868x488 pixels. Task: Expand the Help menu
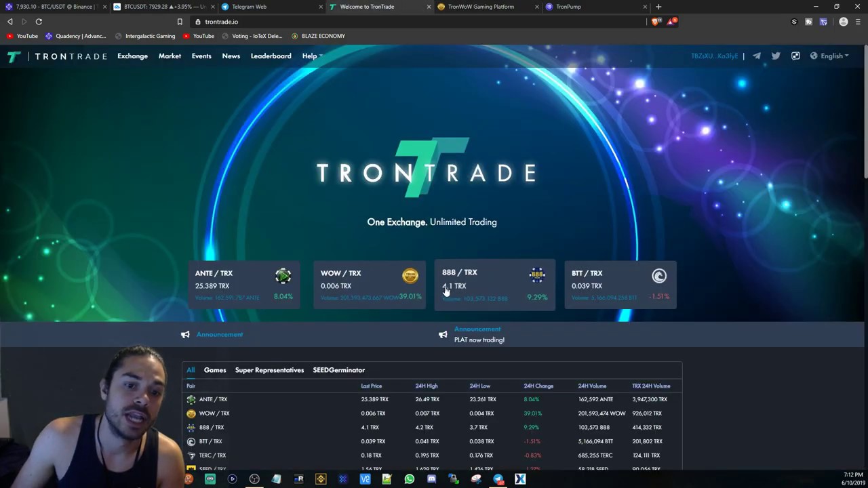(312, 56)
